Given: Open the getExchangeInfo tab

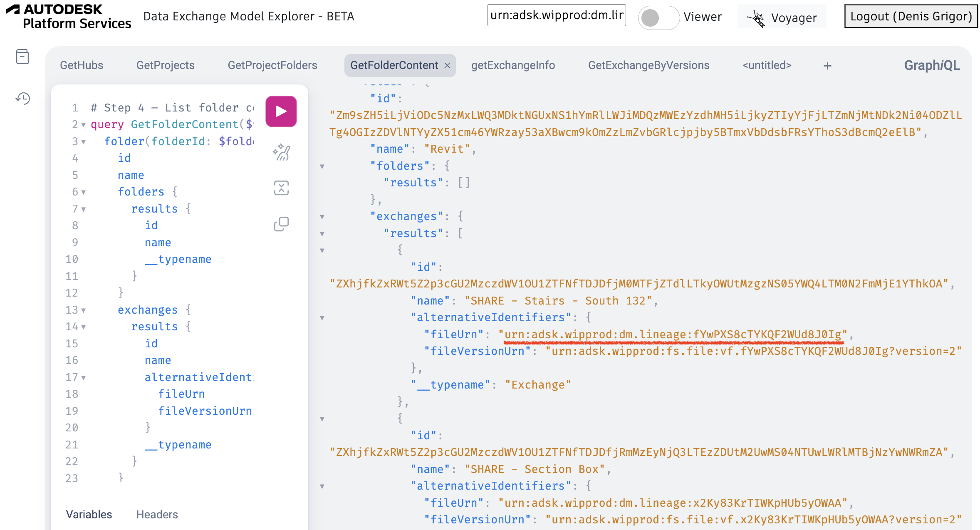Looking at the screenshot, I should click(513, 65).
